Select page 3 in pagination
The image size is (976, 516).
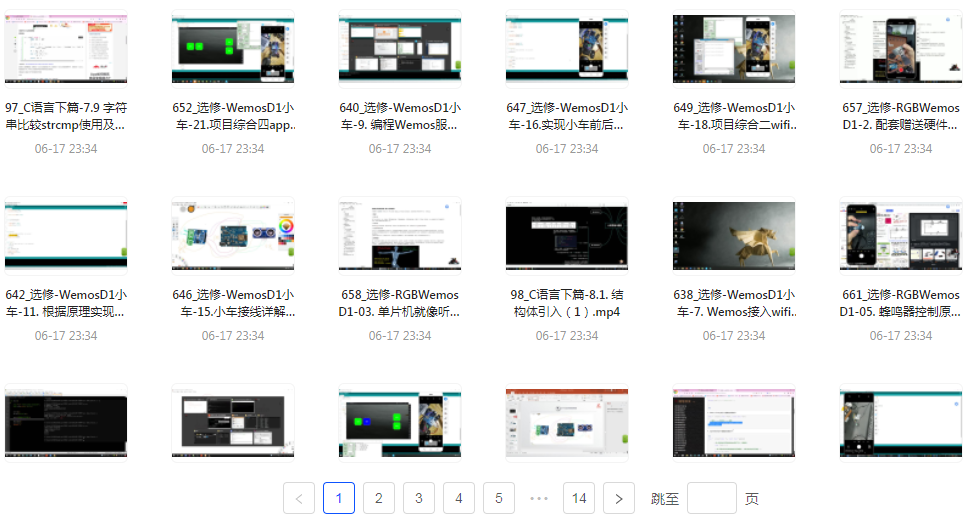coord(419,498)
